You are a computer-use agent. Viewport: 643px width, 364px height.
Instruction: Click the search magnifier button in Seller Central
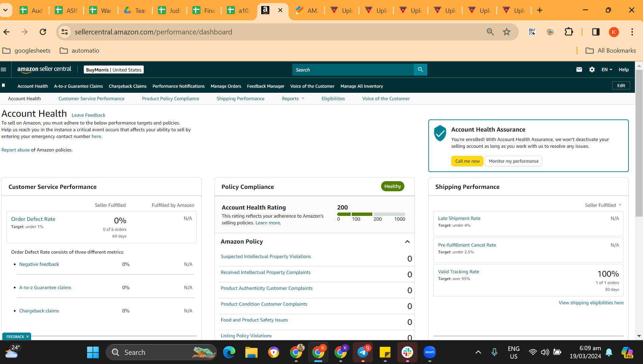[x=420, y=69]
